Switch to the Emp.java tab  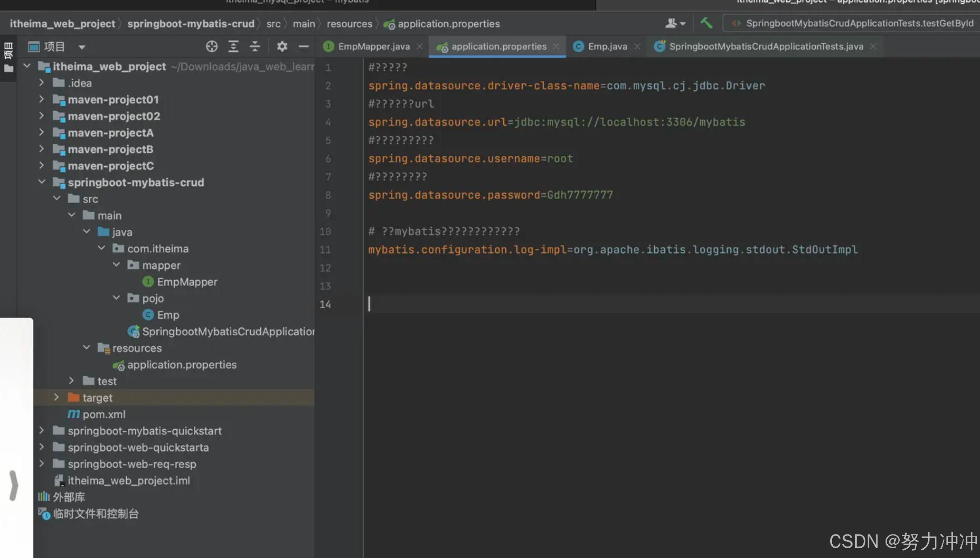tap(607, 46)
